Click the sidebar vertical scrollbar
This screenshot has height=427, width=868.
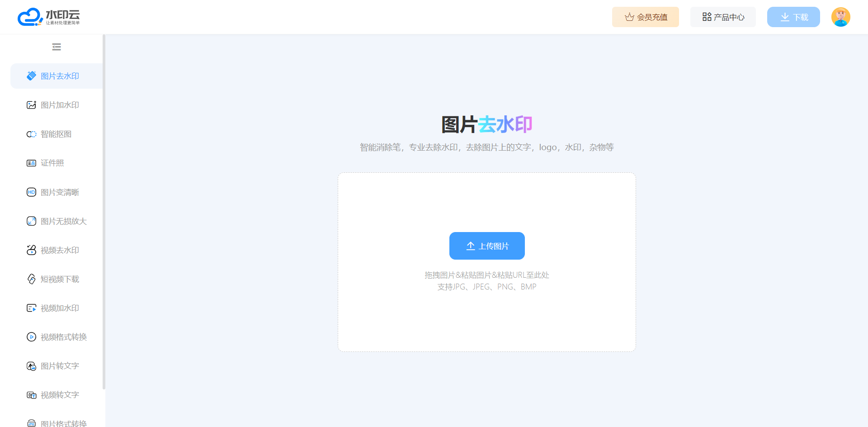pyautogui.click(x=104, y=212)
